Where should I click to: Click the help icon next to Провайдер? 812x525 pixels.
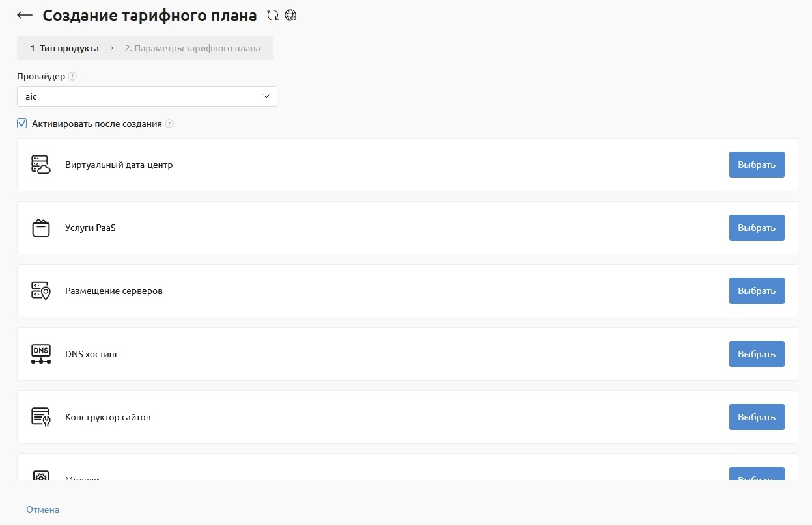(72, 76)
